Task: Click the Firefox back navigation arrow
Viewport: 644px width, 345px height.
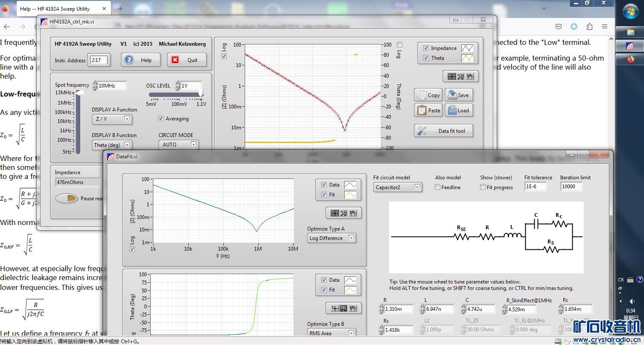Action: click(7, 27)
